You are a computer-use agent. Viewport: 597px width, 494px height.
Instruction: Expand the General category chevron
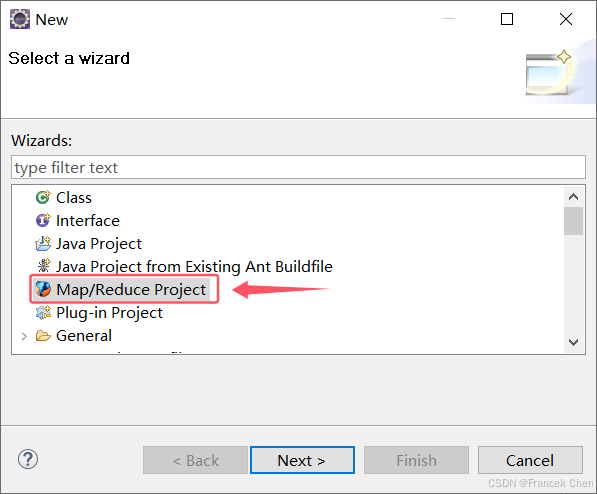click(x=24, y=336)
